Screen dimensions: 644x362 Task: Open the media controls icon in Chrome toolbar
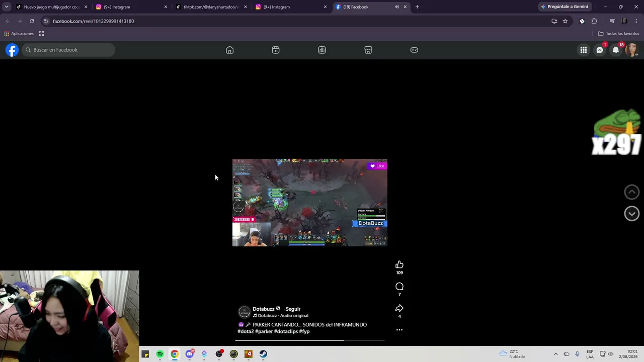(x=612, y=21)
